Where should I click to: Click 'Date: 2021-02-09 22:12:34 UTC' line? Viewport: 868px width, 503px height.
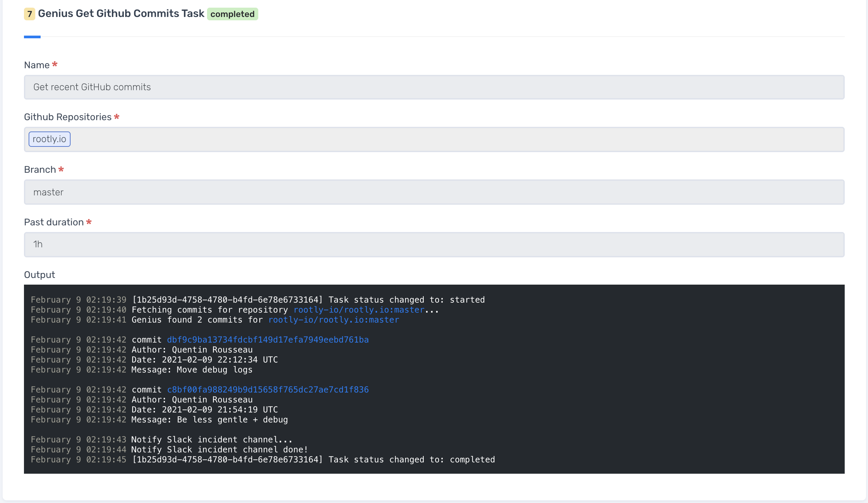pyautogui.click(x=154, y=360)
